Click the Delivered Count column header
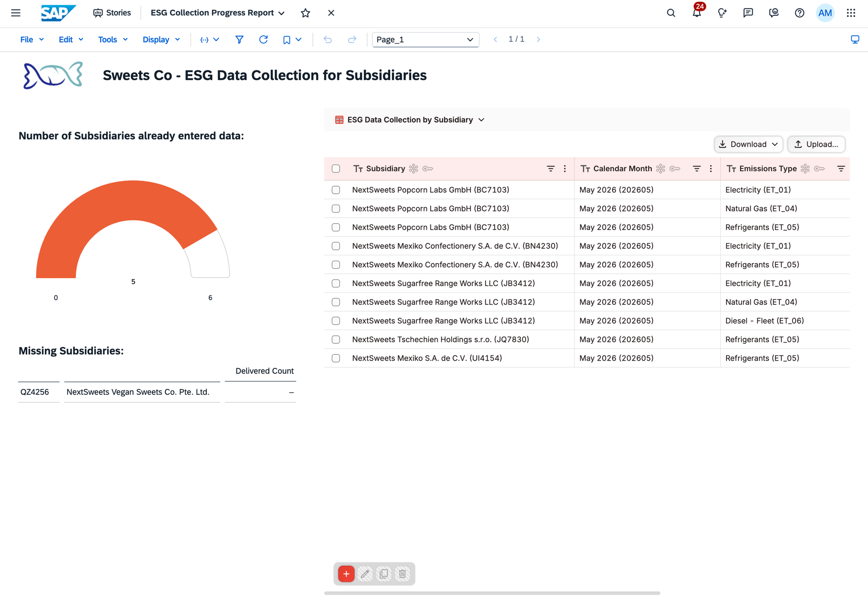Image resolution: width=868 pixels, height=599 pixels. tap(264, 371)
